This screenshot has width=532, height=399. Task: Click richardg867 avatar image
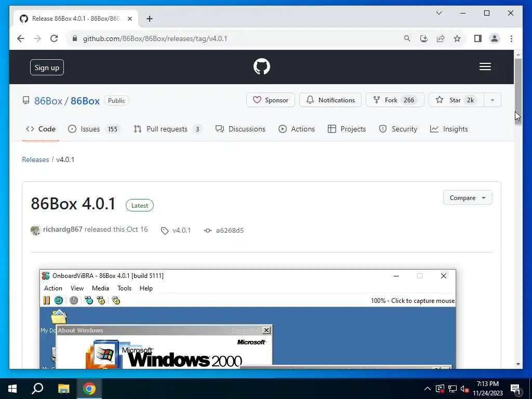coord(36,230)
